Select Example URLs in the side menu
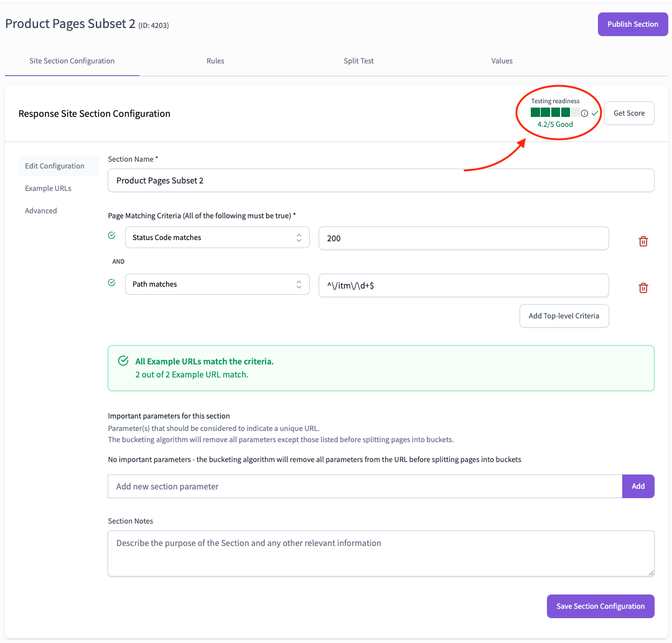This screenshot has width=672, height=643. tap(48, 188)
